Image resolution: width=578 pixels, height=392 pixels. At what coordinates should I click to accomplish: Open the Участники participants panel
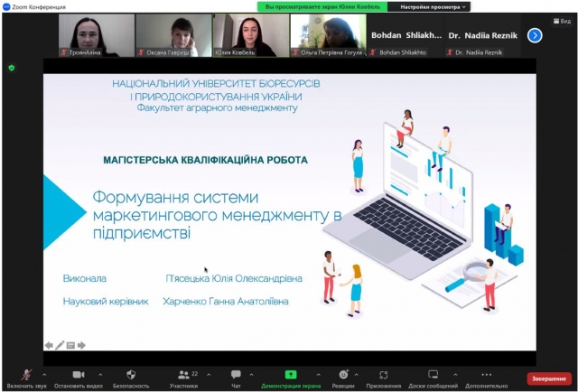[x=183, y=379]
